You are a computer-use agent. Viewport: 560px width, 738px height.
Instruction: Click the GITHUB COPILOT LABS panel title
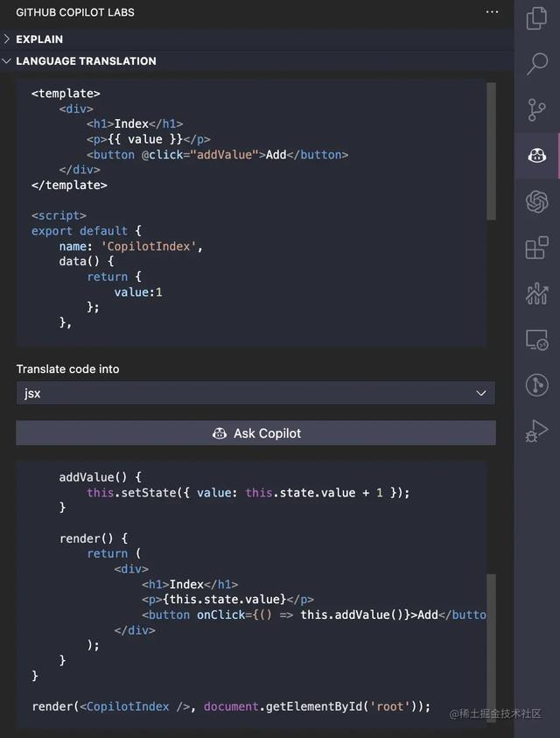coord(75,12)
